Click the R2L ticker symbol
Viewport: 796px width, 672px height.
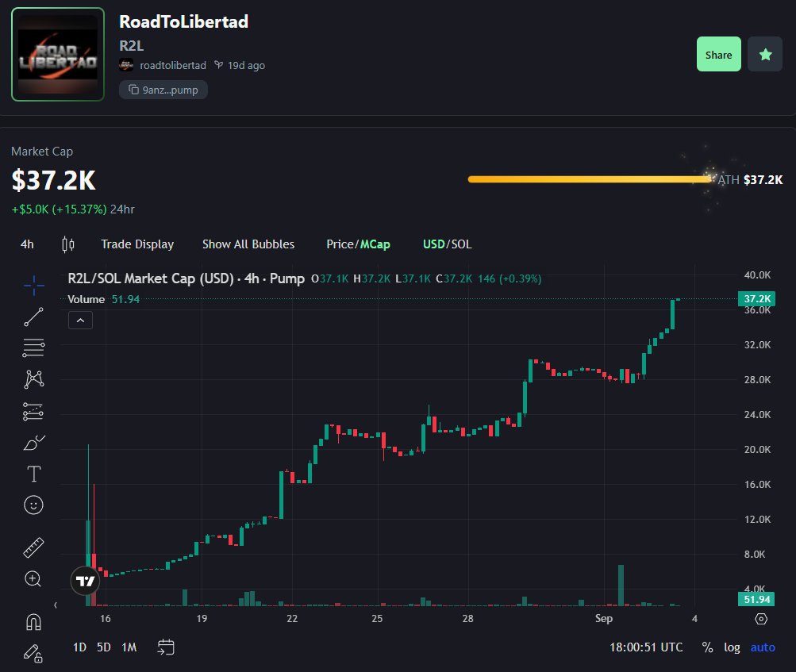click(132, 46)
